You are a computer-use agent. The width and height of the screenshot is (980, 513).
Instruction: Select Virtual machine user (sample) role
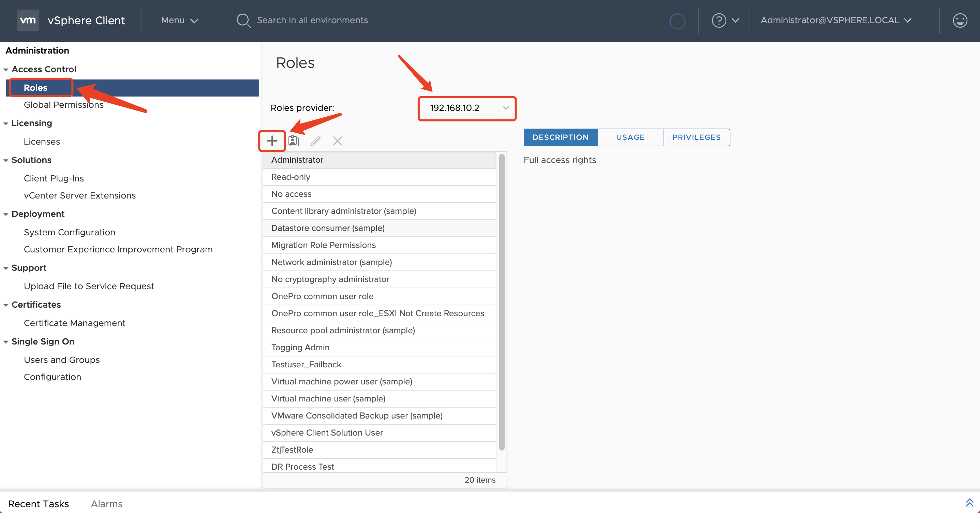click(379, 399)
